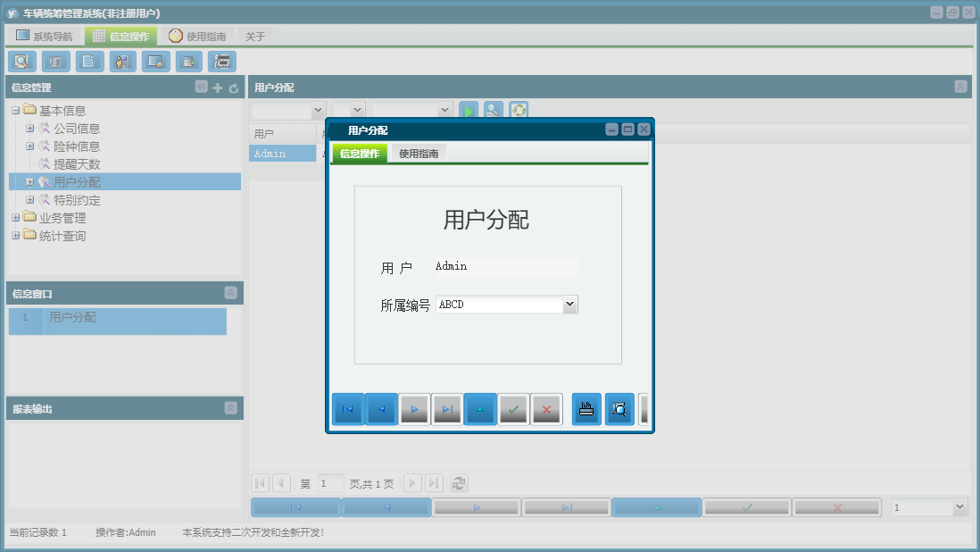Click the green play icon above user grid
This screenshot has width=980, height=552.
(469, 110)
